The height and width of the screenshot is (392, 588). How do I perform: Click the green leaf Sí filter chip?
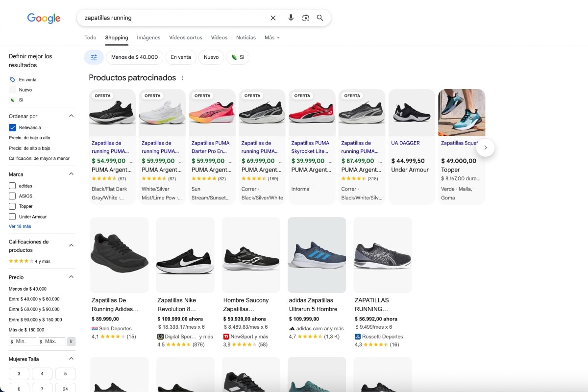(238, 57)
